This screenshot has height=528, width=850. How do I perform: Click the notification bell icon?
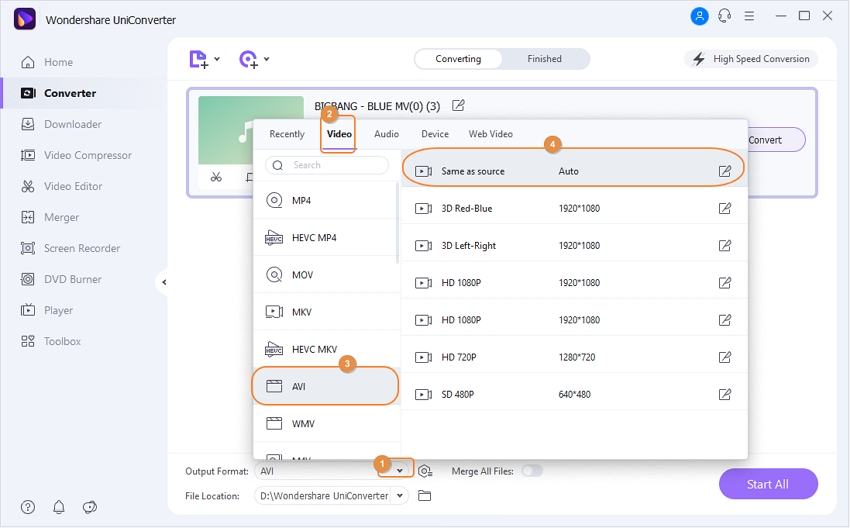pos(59,507)
